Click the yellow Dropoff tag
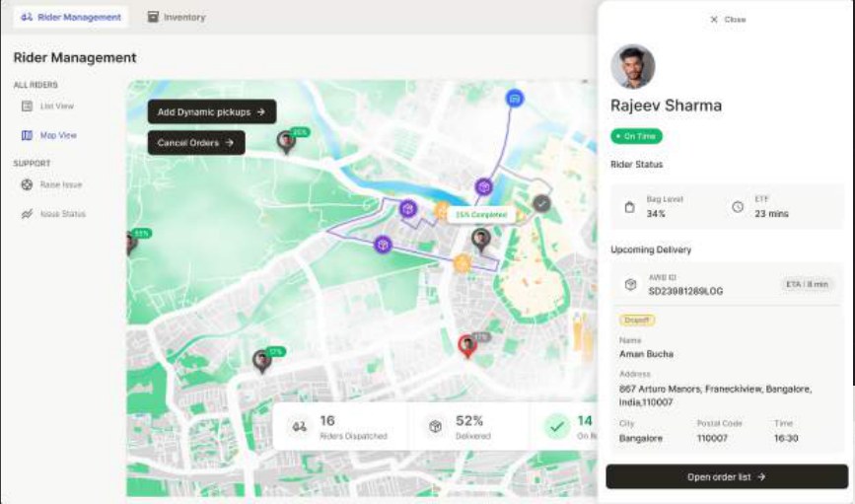This screenshot has height=504, width=855. (637, 321)
